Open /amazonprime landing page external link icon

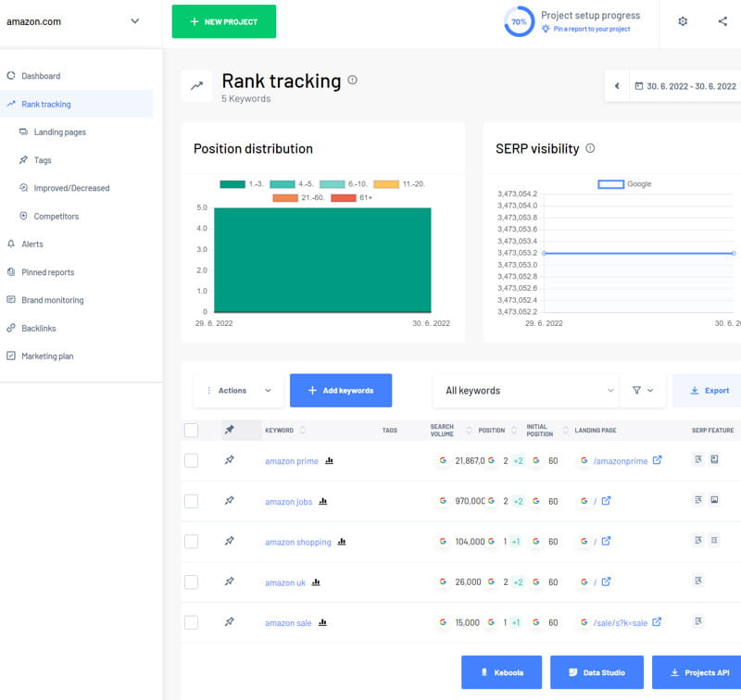(x=657, y=460)
